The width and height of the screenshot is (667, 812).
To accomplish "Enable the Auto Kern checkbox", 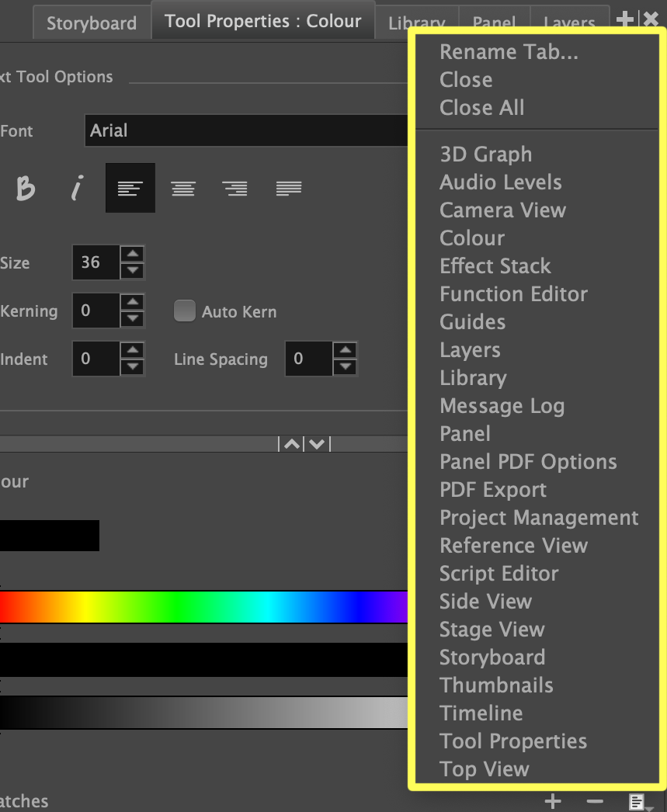I will click(184, 311).
